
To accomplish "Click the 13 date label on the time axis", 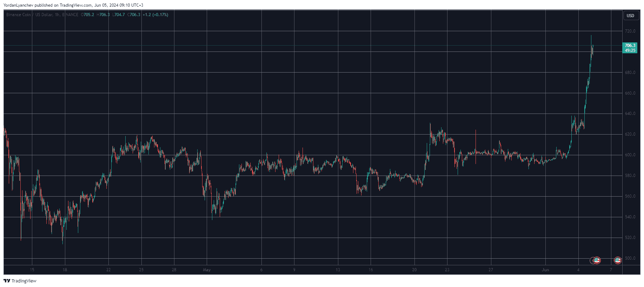I will [338, 270].
